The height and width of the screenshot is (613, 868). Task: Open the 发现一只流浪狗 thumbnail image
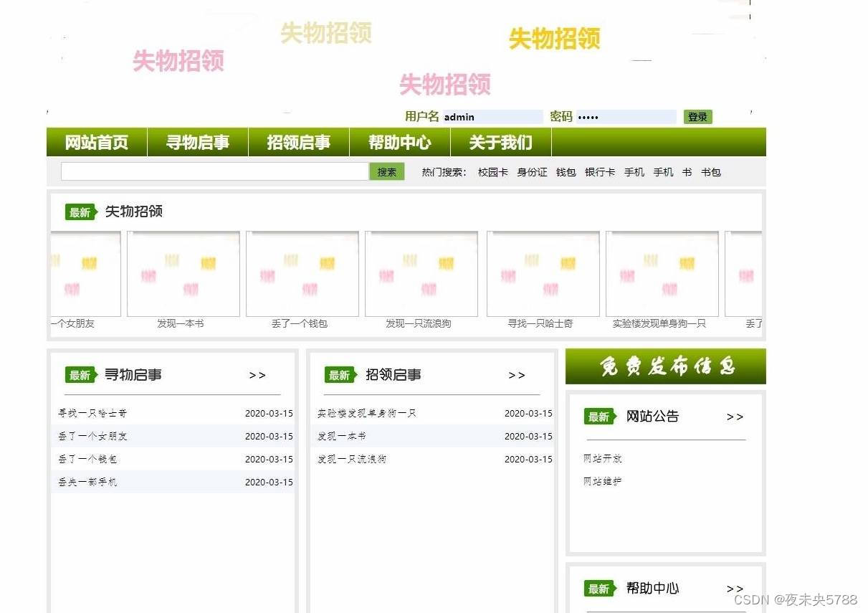pos(421,274)
